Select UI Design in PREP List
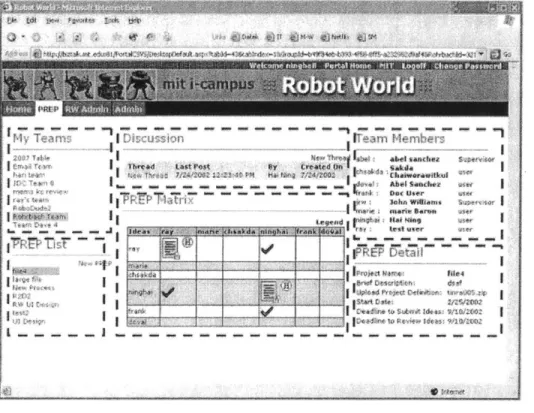This screenshot has width=534, height=413. pyautogui.click(x=29, y=321)
